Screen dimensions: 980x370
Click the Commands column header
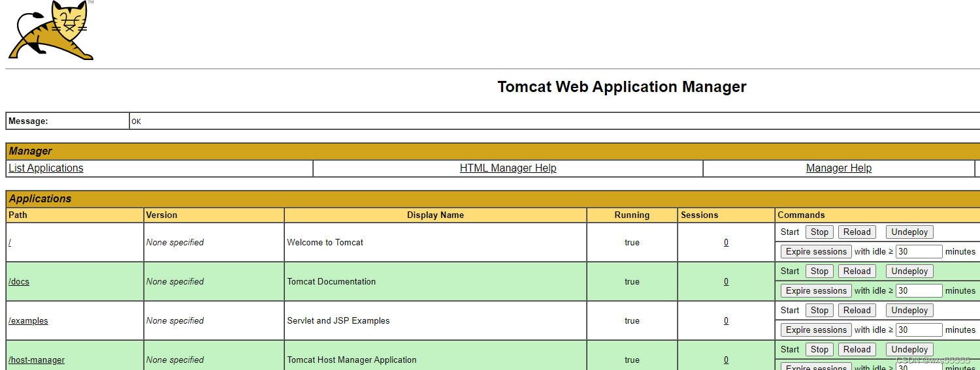coord(801,215)
